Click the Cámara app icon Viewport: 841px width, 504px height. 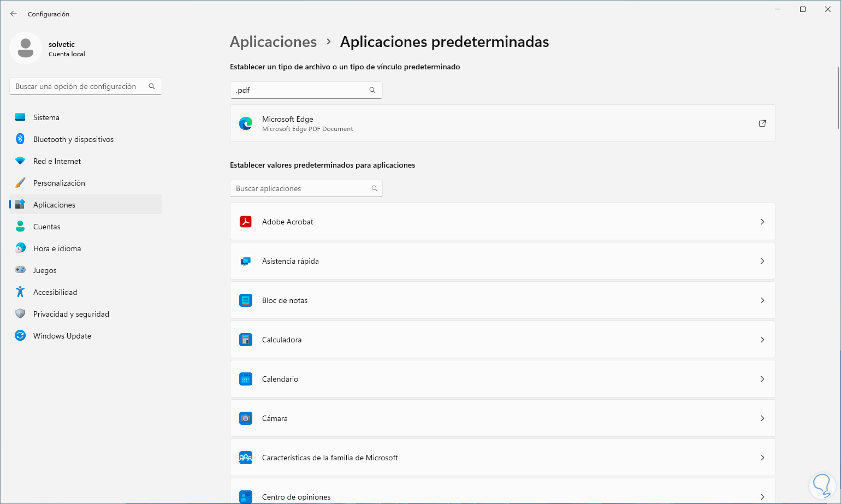click(x=246, y=418)
